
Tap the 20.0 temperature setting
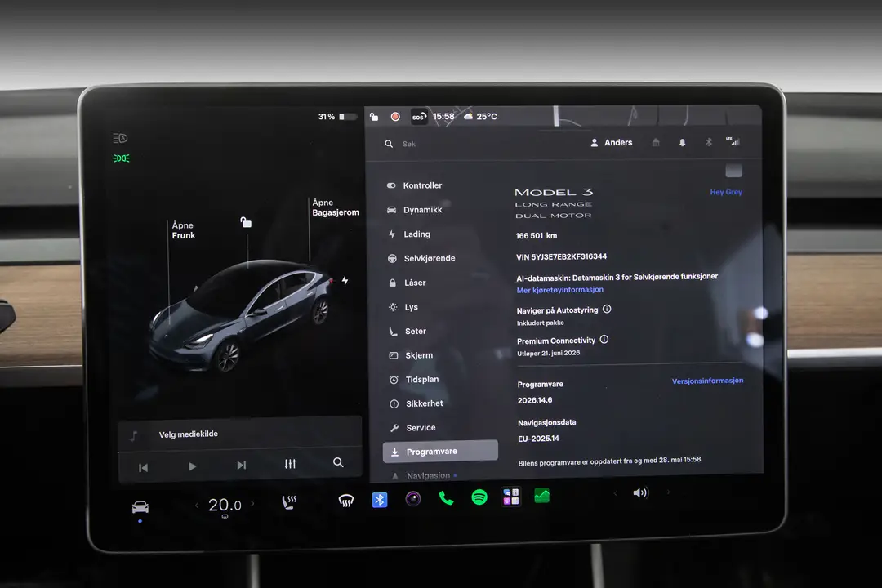pos(225,506)
